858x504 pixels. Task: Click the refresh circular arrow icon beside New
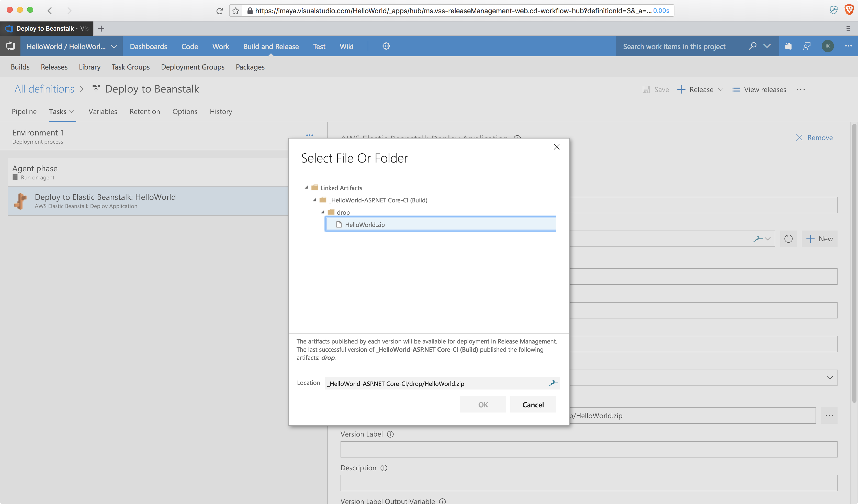[x=788, y=238]
